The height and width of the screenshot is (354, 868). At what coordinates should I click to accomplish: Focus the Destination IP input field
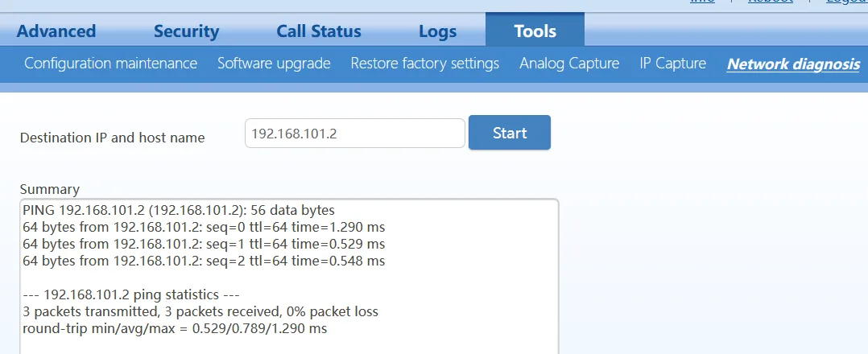(x=355, y=134)
